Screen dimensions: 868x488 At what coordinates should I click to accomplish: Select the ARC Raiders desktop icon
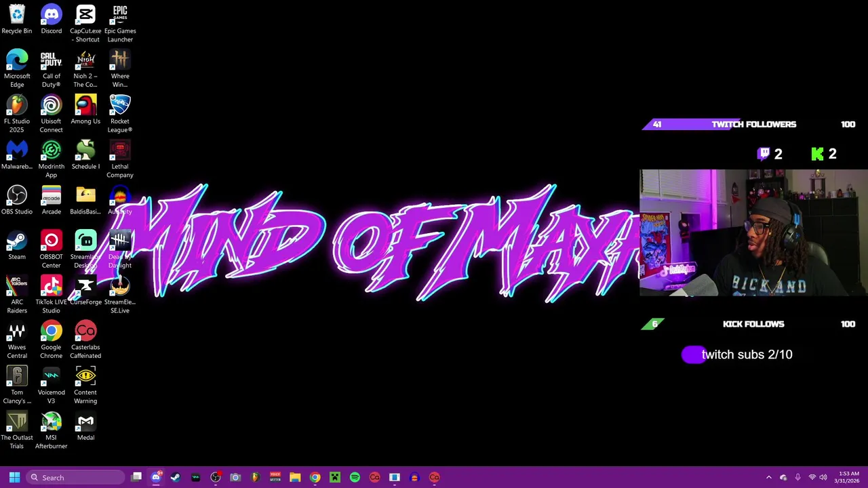coord(17,295)
